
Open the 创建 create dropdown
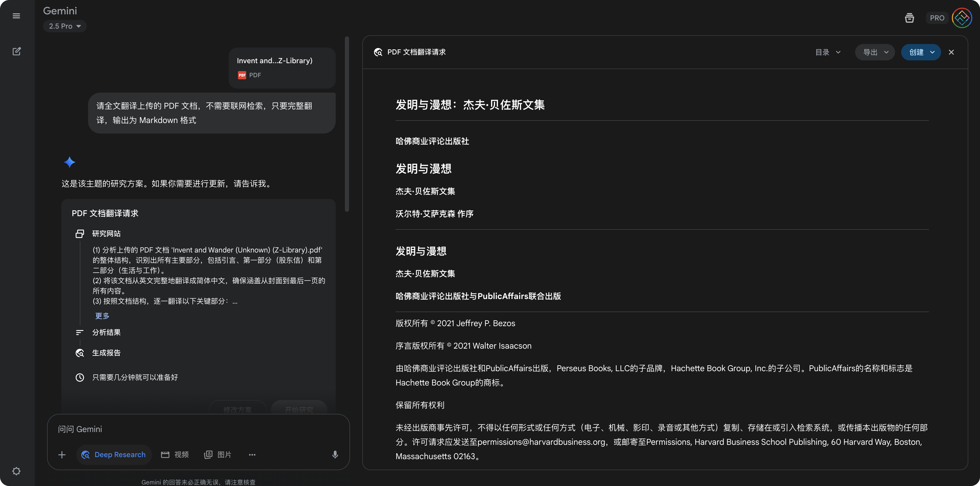coord(921,52)
